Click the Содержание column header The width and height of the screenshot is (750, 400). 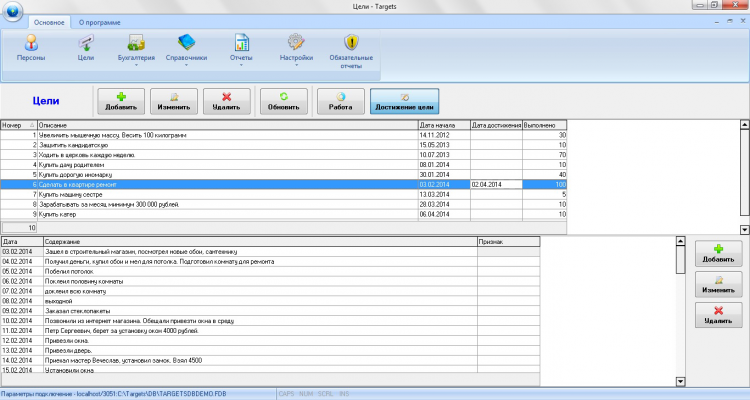[x=260, y=242]
